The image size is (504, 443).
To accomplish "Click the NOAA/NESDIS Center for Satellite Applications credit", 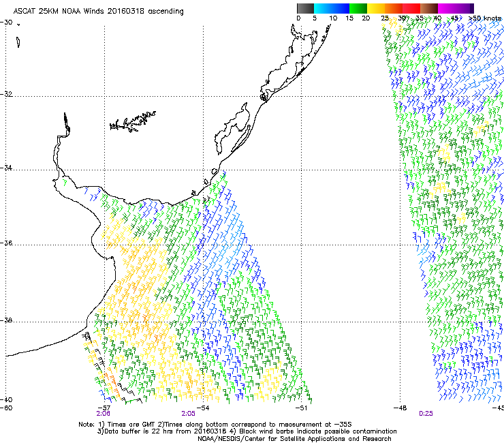I will pyautogui.click(x=294, y=439).
